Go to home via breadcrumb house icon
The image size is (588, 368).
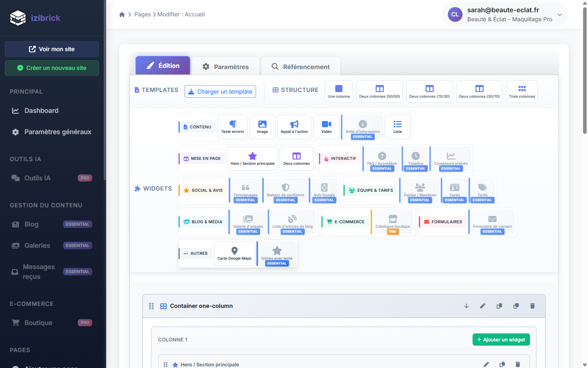[x=122, y=14]
